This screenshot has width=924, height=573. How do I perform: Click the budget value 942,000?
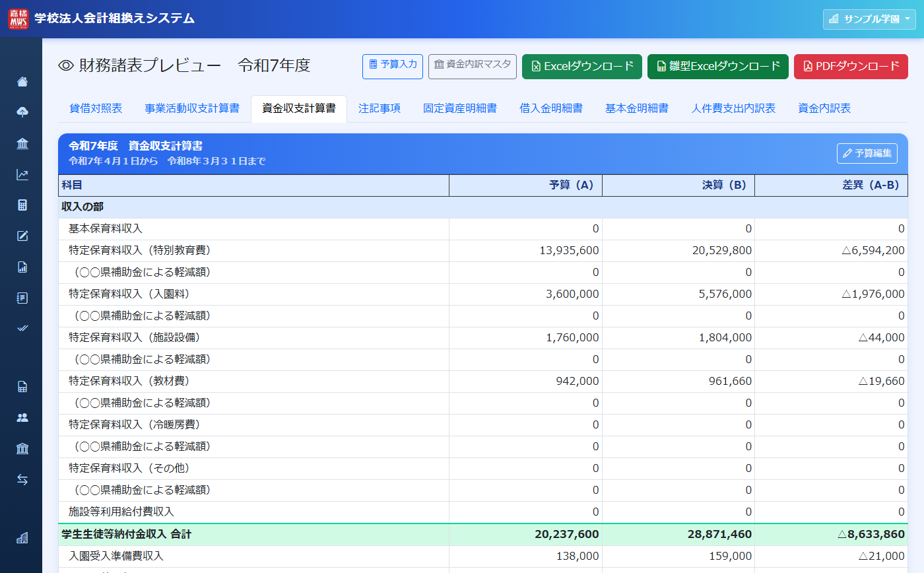click(578, 382)
